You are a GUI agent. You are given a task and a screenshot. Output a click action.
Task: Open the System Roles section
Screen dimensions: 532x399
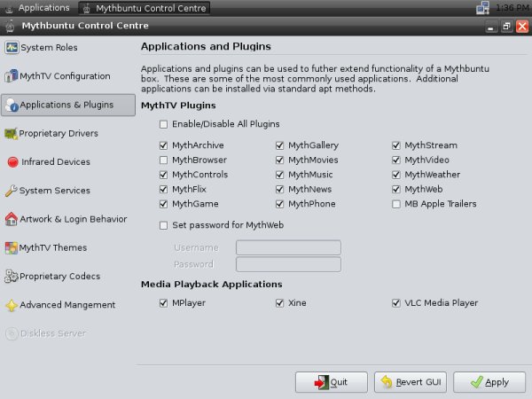coord(68,48)
